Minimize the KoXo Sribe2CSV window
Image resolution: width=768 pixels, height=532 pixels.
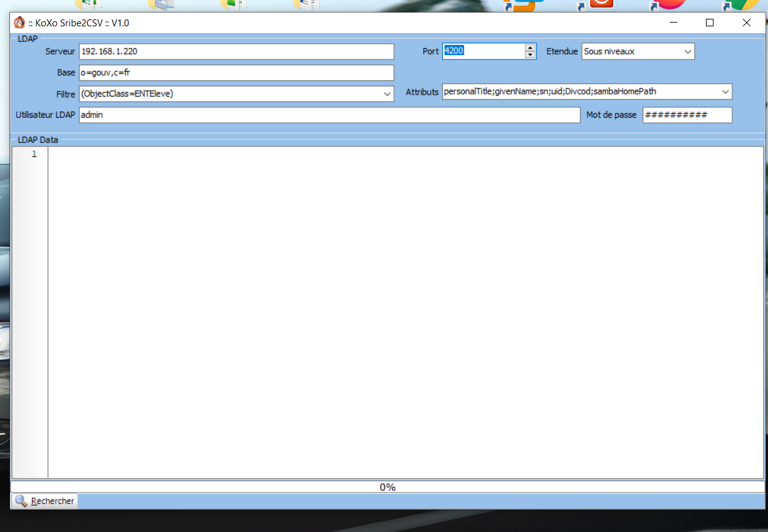673,23
